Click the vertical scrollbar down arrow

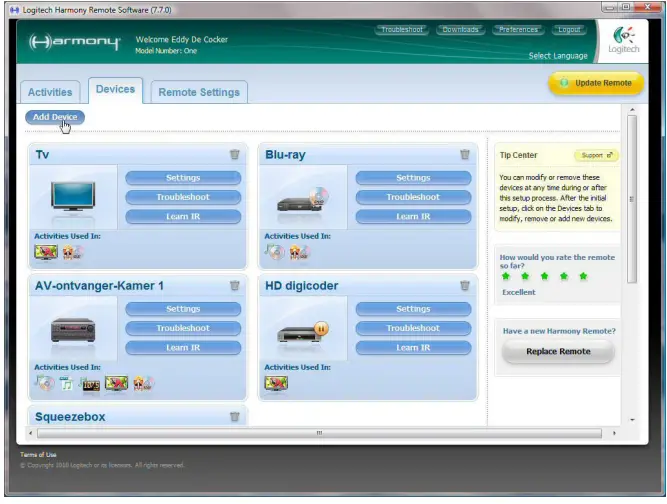point(632,420)
